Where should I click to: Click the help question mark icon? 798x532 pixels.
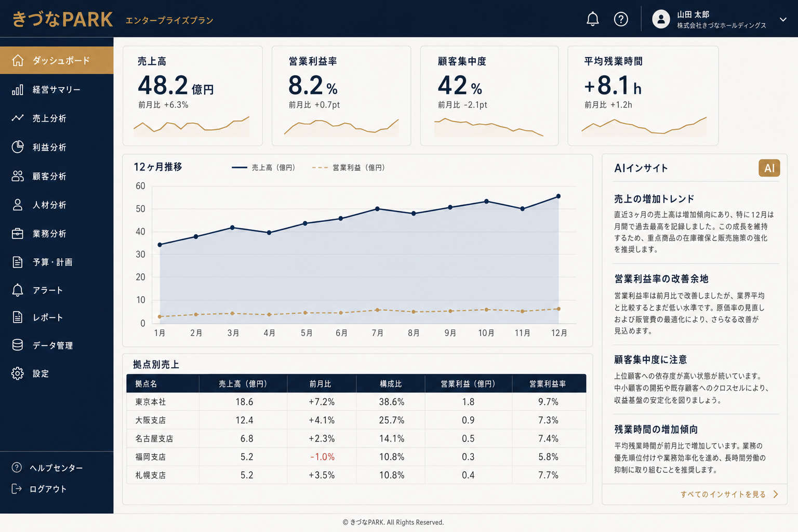coord(621,19)
